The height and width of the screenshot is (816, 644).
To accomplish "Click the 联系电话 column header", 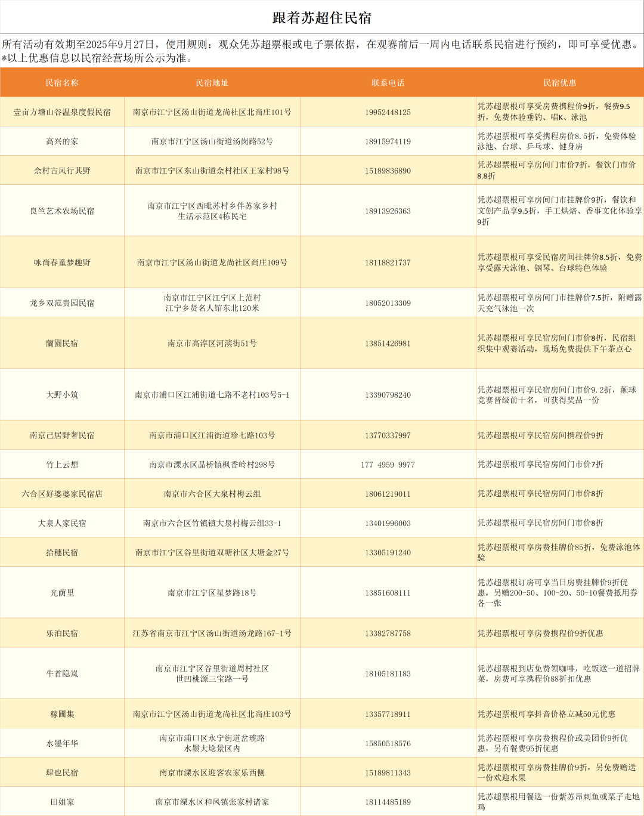I will point(388,83).
